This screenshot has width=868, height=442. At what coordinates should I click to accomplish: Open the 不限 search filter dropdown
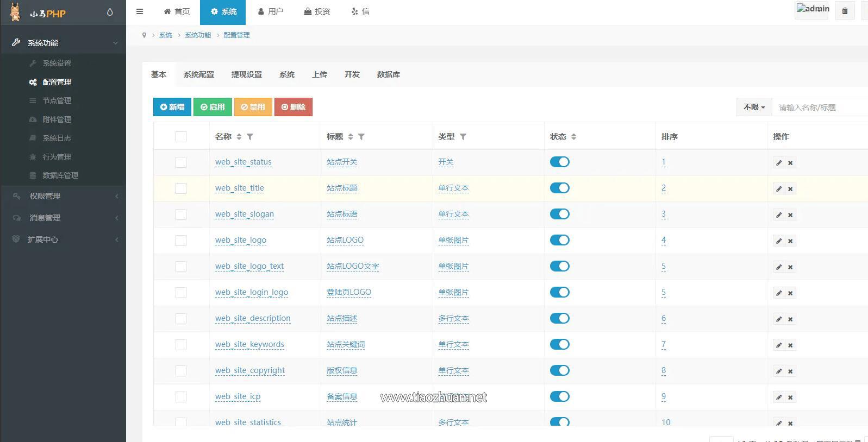(754, 107)
